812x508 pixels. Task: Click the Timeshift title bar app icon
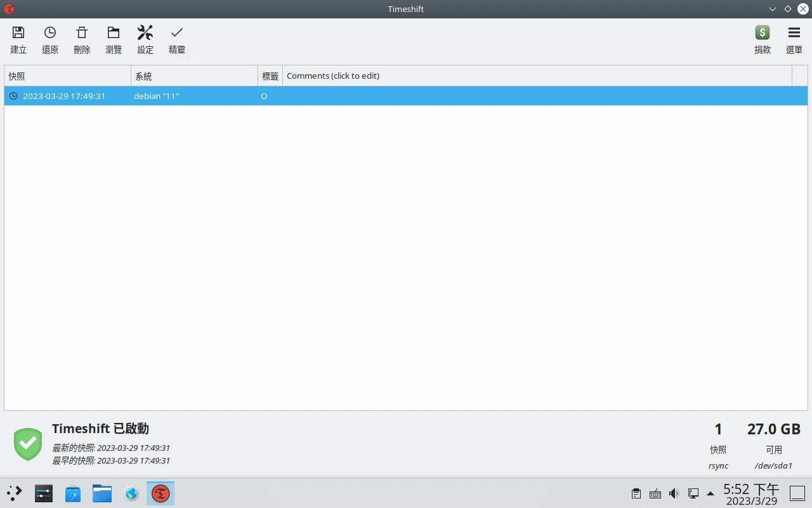(9, 9)
